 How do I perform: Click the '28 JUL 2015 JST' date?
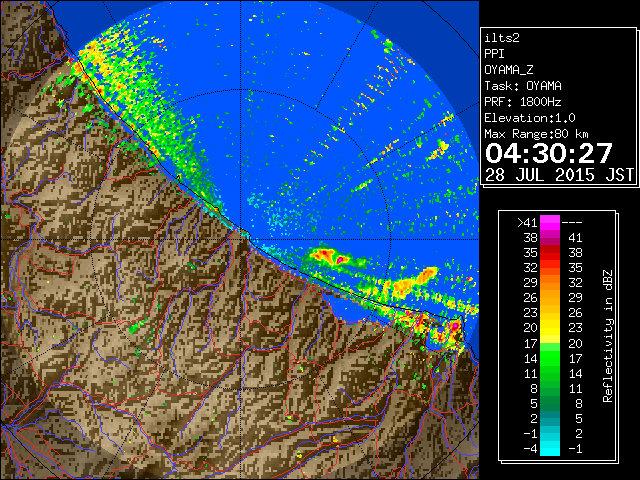(559, 175)
